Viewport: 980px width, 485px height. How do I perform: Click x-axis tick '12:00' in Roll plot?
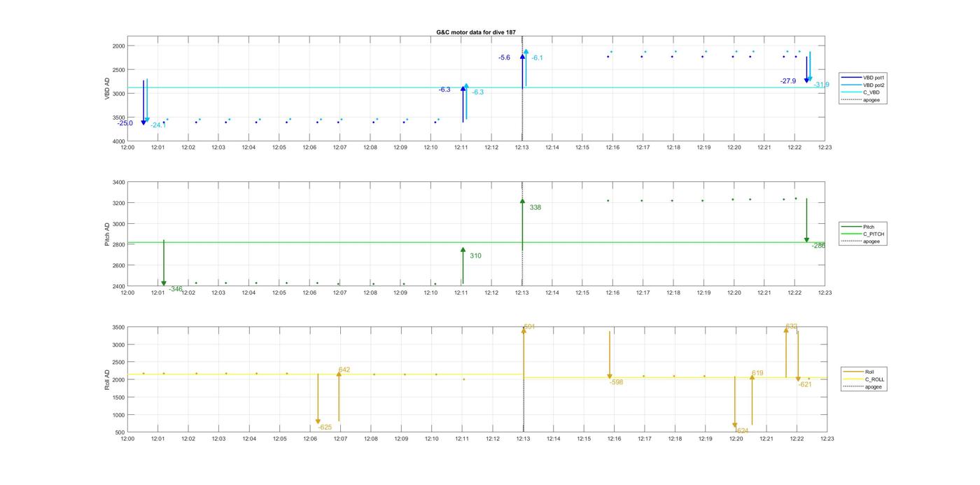[127, 439]
